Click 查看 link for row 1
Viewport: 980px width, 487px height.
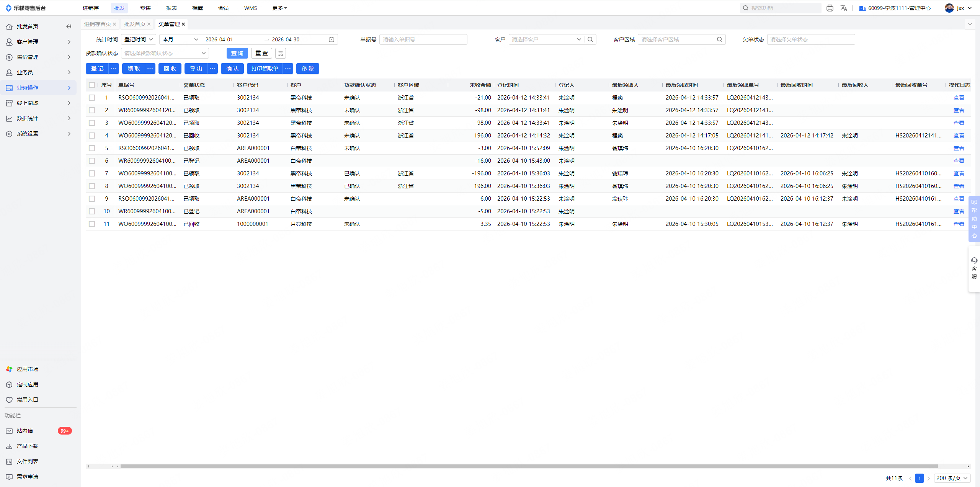pyautogui.click(x=959, y=98)
